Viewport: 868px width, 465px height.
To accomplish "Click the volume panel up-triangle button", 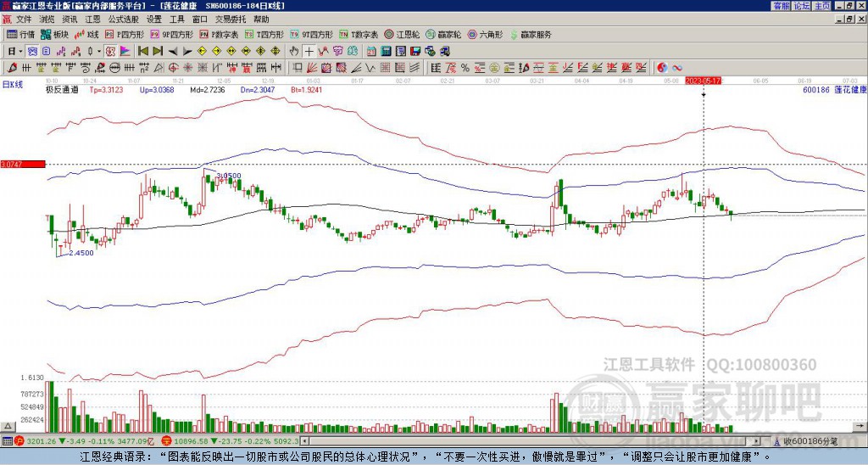I will (8, 426).
